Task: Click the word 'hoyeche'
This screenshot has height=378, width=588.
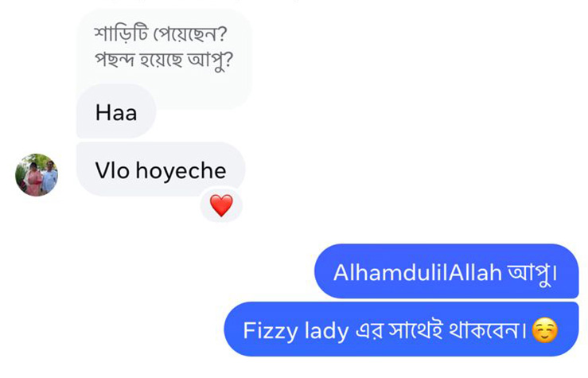Action: point(181,170)
